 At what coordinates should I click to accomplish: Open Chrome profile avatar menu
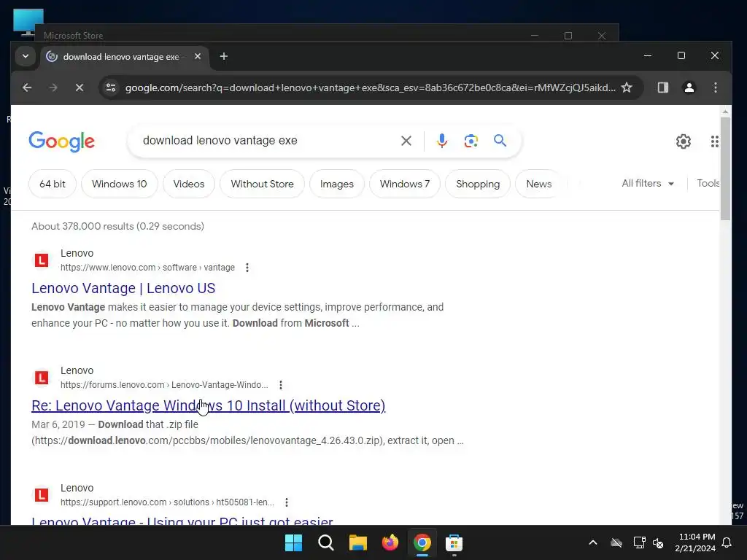[x=689, y=87]
